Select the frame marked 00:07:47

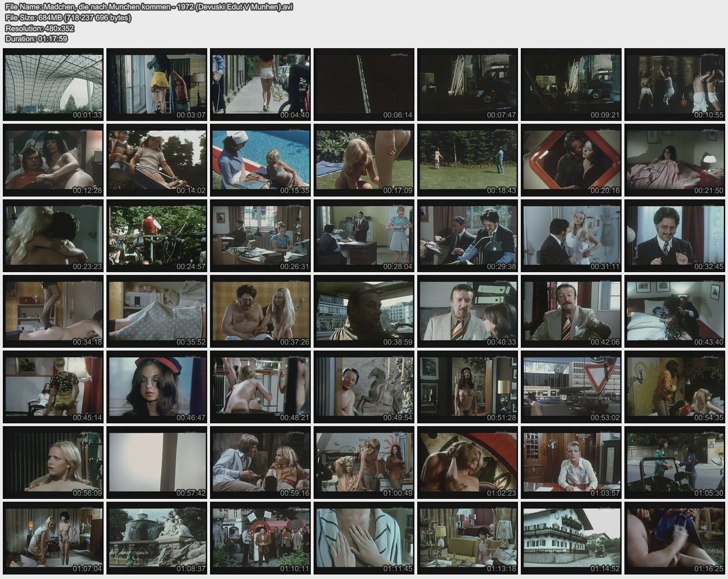468,85
